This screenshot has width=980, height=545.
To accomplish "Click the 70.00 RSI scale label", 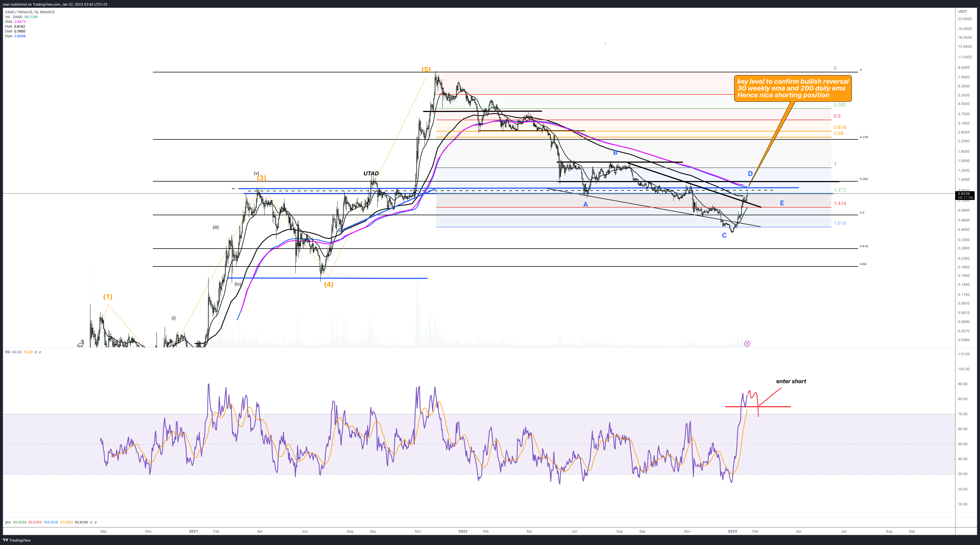I will (x=963, y=414).
